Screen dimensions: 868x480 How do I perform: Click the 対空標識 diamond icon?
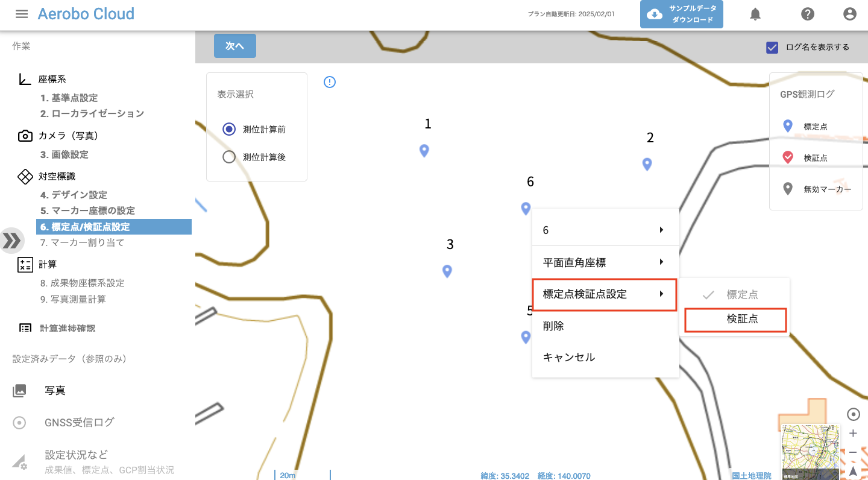tap(25, 176)
